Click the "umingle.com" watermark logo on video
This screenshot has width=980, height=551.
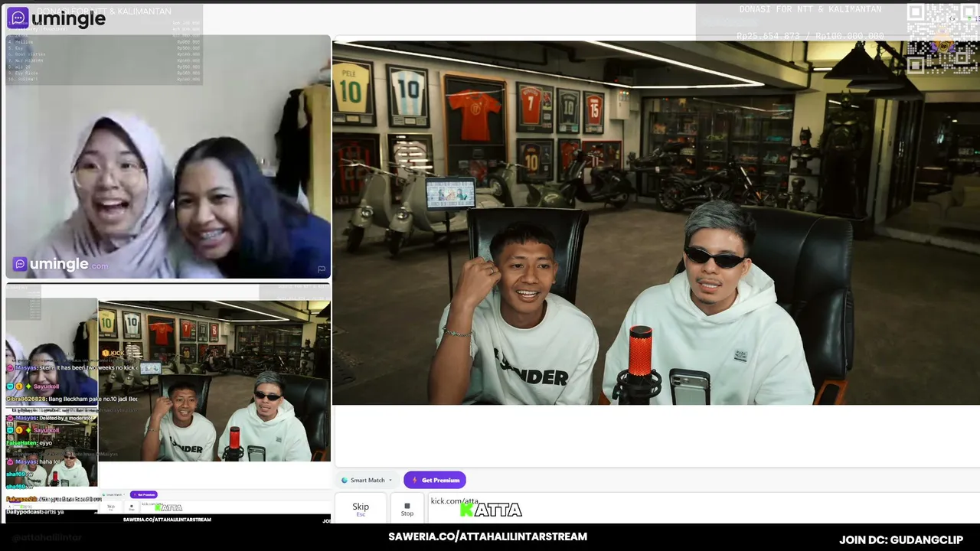[60, 265]
